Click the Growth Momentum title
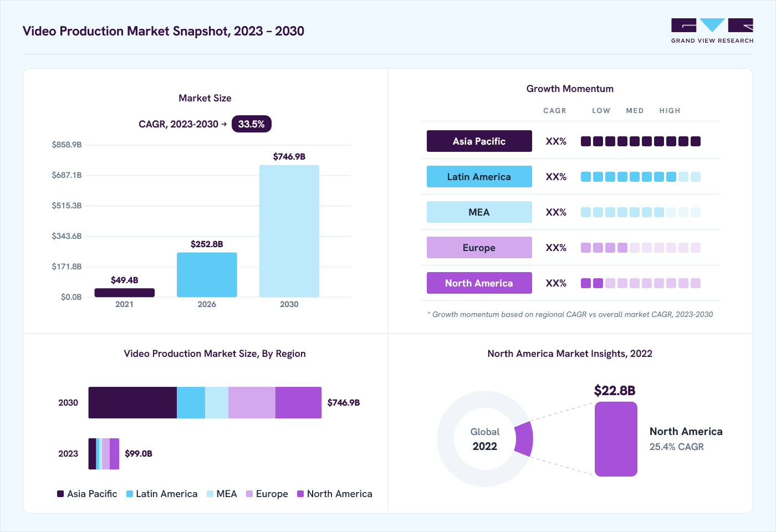776x532 pixels. coord(570,89)
